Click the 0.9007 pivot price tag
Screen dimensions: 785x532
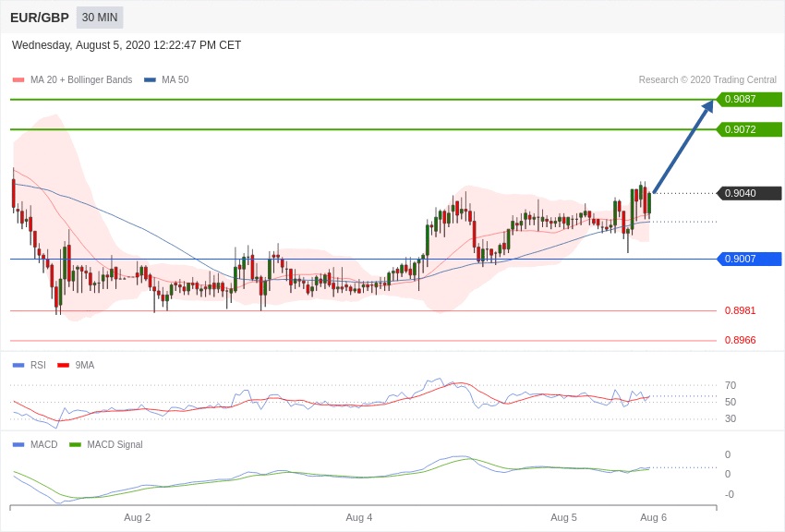pos(750,259)
